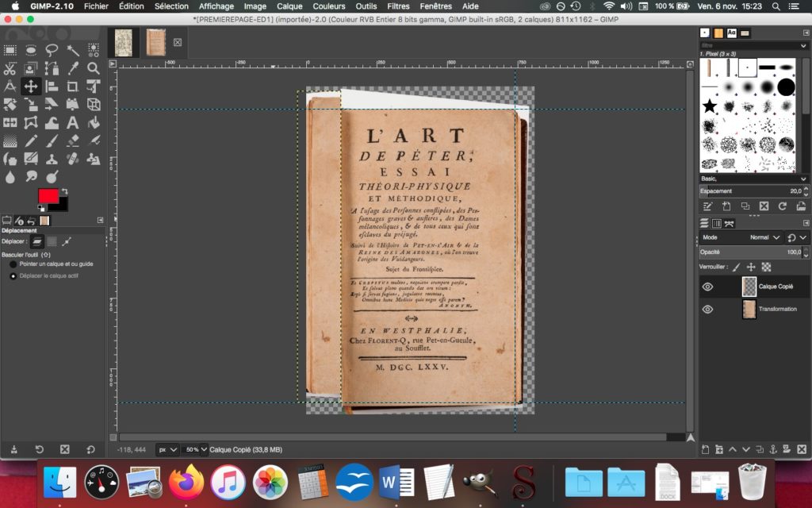The width and height of the screenshot is (812, 508).
Task: Open tool options panel configuration menu
Action: [x=101, y=221]
